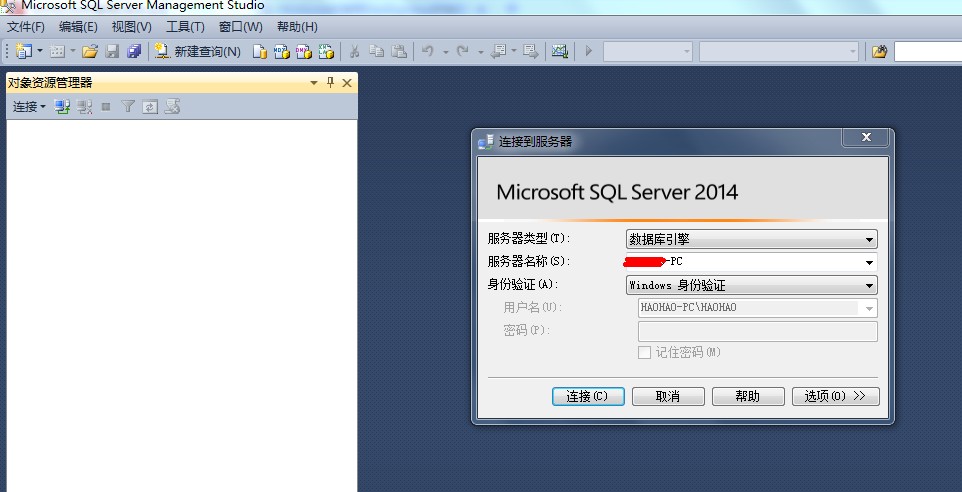Click the Add New Item toolbar icon
Screen dimensions: 962x492
tap(57, 52)
